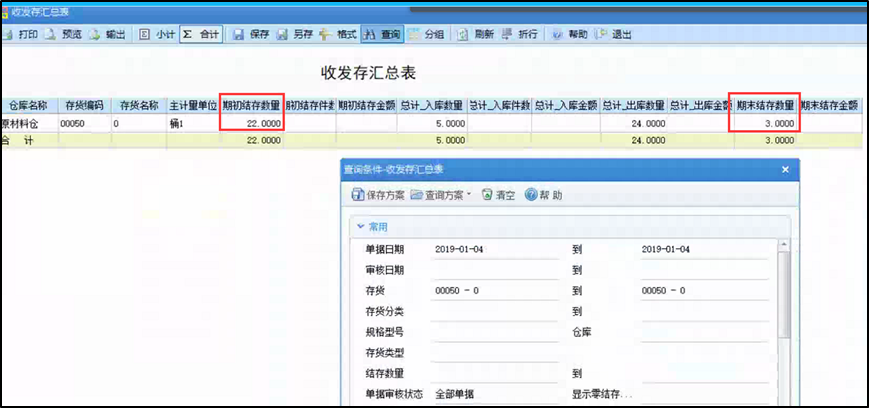Screen dimensions: 869x408
Task: Click the 仓库名称 column header
Action: pos(28,105)
